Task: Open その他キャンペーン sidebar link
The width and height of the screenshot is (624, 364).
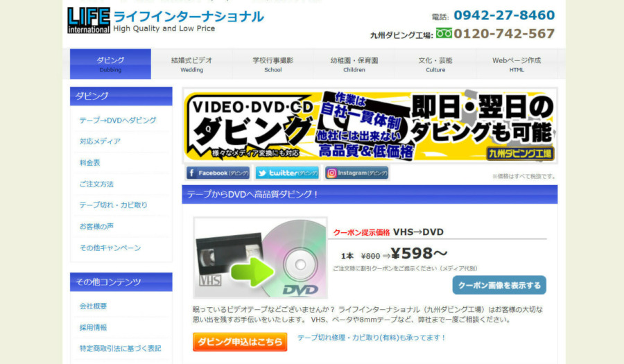Action: point(110,248)
